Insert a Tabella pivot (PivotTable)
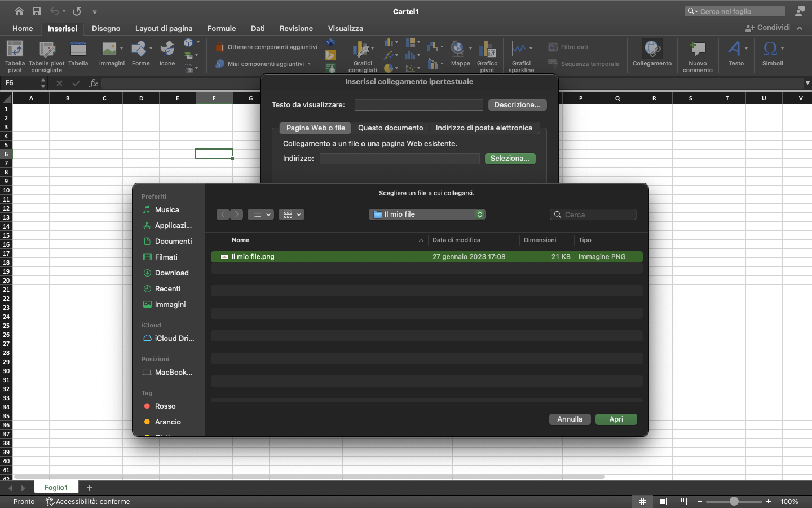The height and width of the screenshot is (508, 812). click(x=15, y=55)
